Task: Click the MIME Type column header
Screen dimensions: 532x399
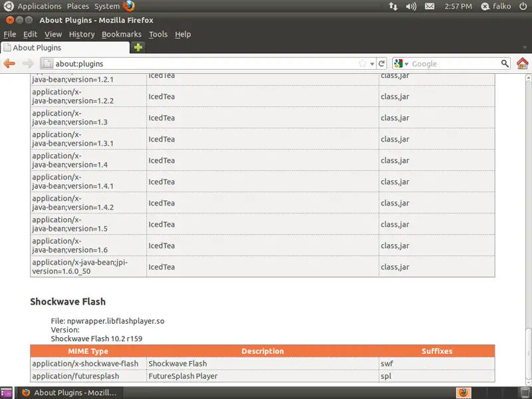Action: [x=88, y=351]
